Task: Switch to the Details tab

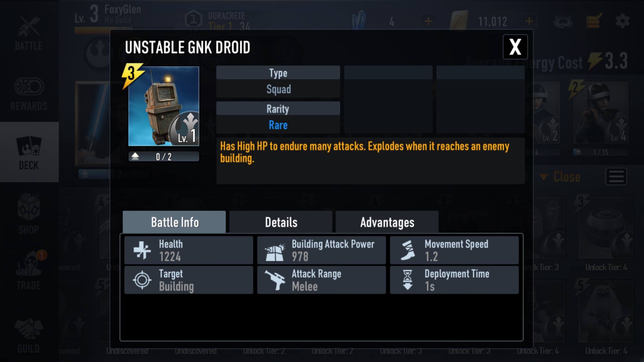Action: pos(281,222)
